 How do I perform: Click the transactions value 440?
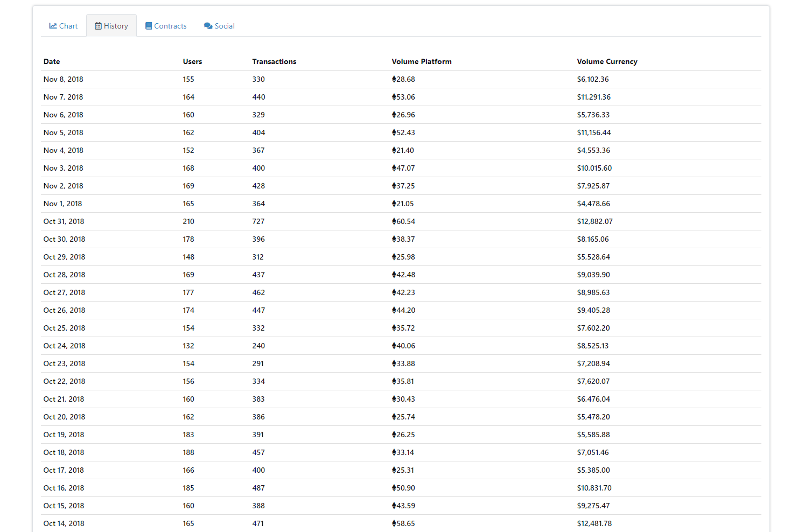[x=259, y=97]
